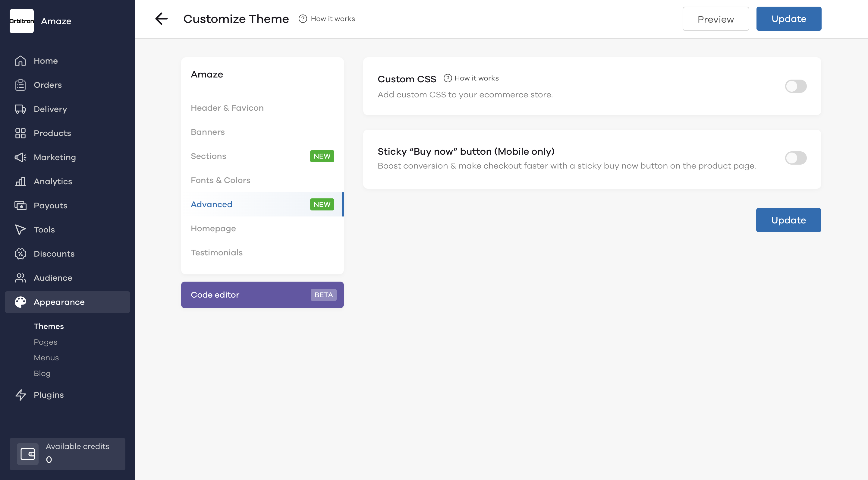Click the Amaze store name
This screenshot has width=868, height=480.
[x=56, y=21]
